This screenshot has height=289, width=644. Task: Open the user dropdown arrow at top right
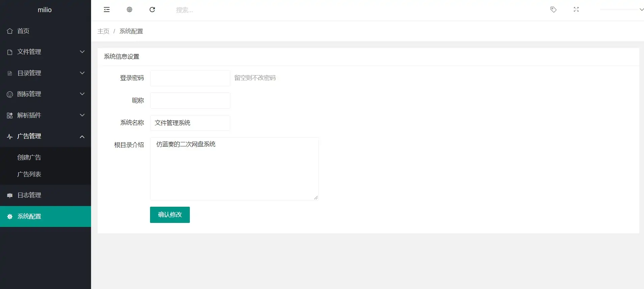click(641, 10)
